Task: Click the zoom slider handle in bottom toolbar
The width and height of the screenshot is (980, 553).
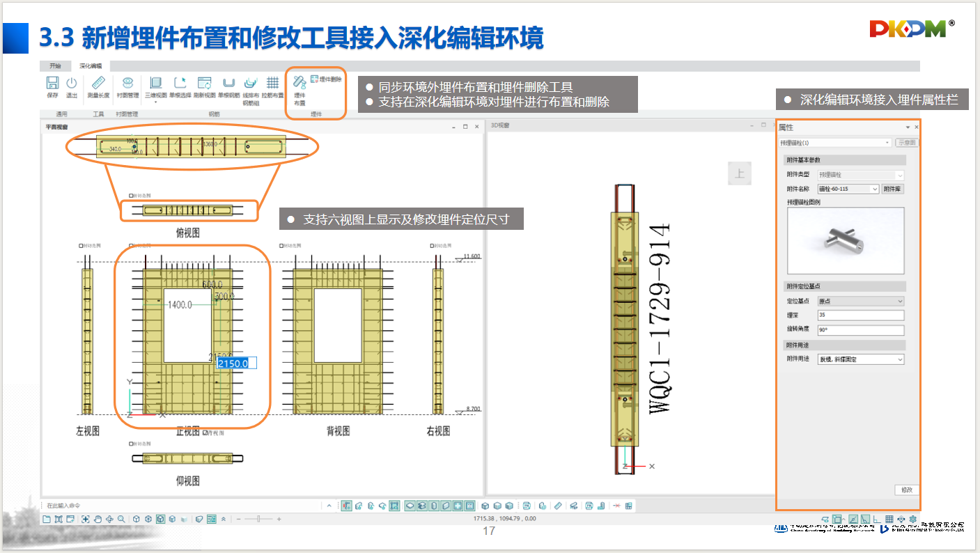Action: click(259, 519)
